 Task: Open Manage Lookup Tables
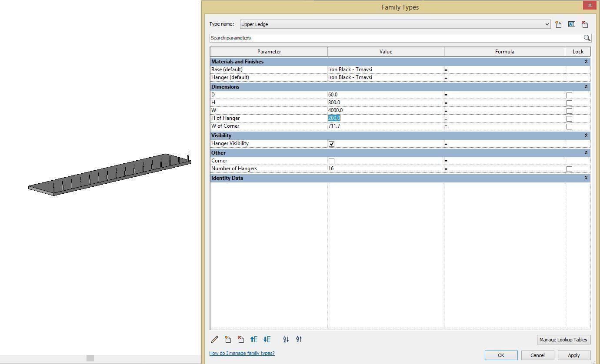(x=563, y=340)
